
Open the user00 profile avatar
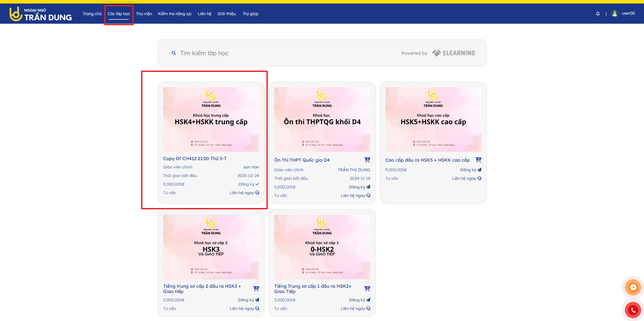(x=614, y=14)
